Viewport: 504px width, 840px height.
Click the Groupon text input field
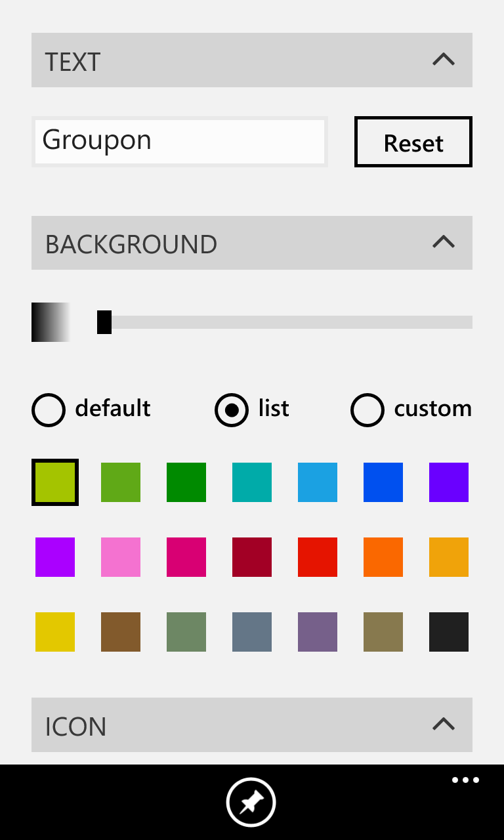[179, 142]
